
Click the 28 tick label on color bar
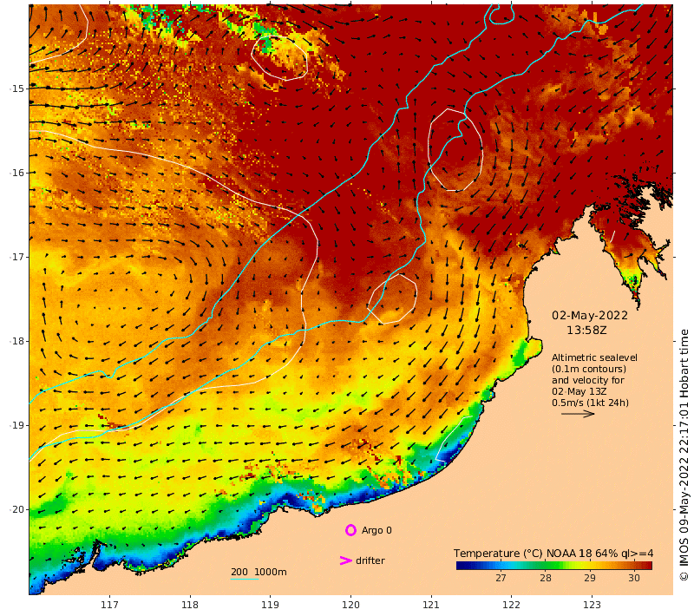coord(546,578)
